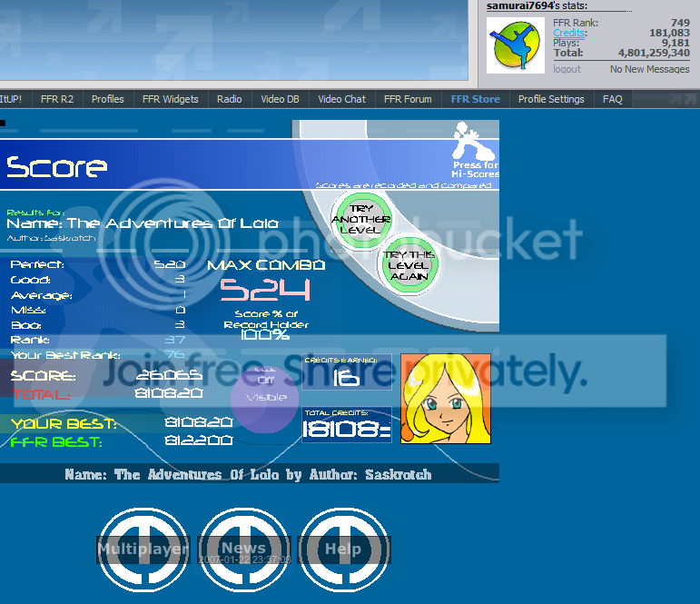Navigate to Video Chat
The image size is (700, 604).
[341, 99]
